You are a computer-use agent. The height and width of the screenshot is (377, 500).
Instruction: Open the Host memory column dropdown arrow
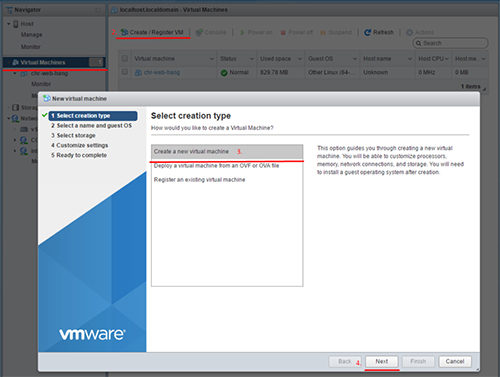(483, 59)
